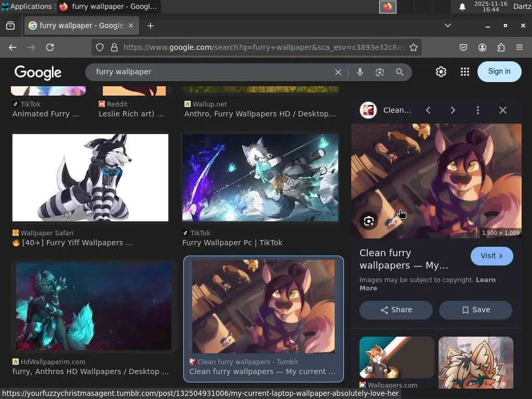The height and width of the screenshot is (399, 532).
Task: View site security lock info
Action: [114, 47]
